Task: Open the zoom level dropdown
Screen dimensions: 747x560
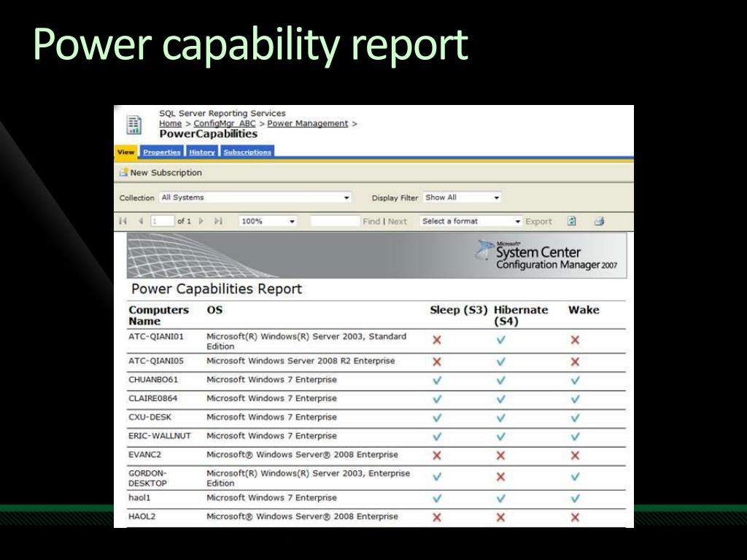Action: click(x=268, y=222)
